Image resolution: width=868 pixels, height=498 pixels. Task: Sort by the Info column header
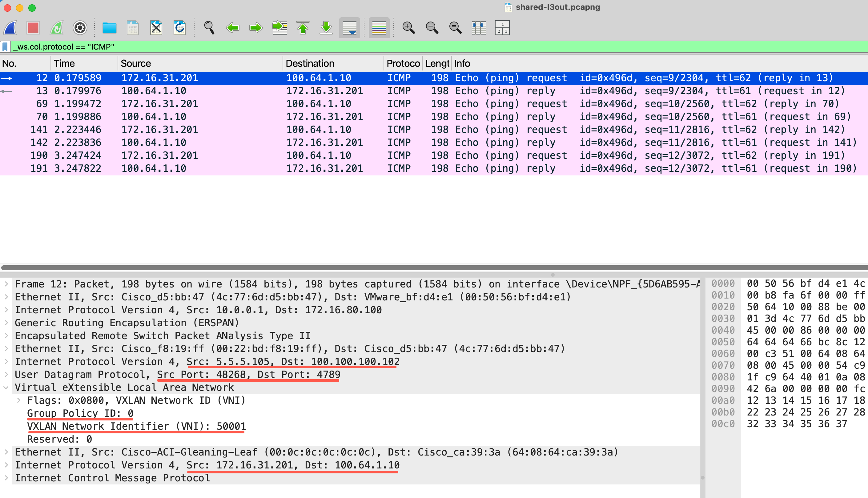659,64
